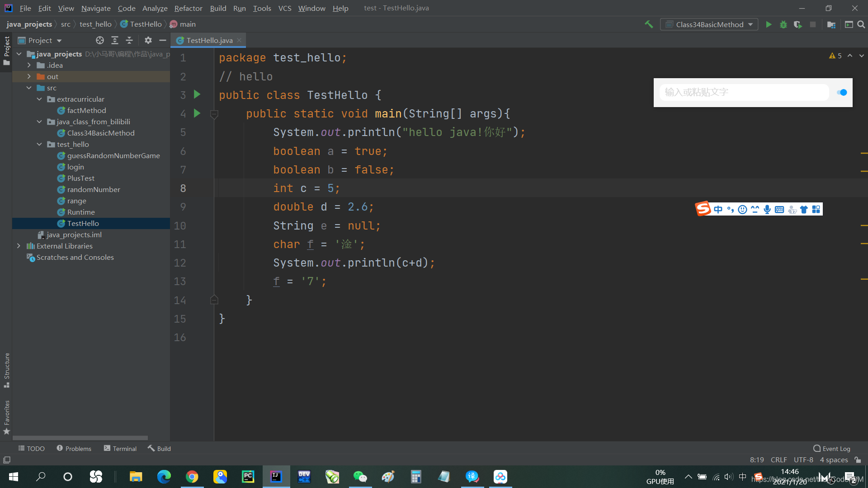868x488 pixels.
Task: Click the Build project hammer icon
Action: click(x=649, y=24)
